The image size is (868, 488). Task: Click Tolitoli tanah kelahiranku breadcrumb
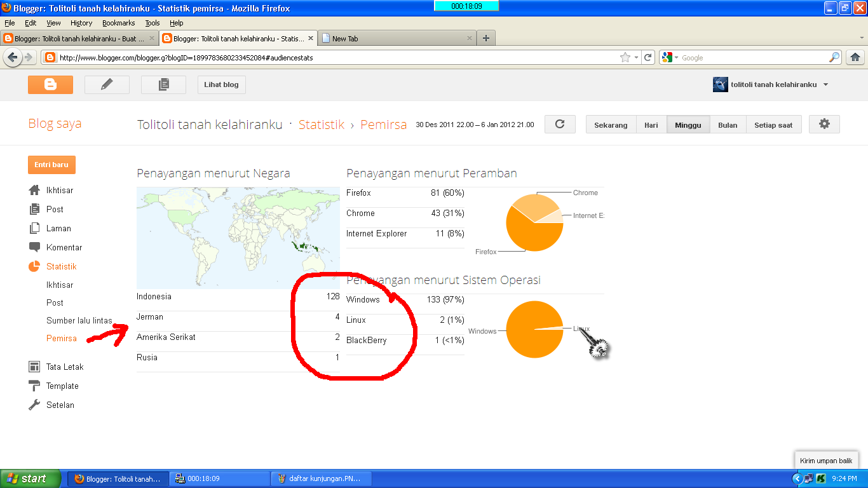(210, 125)
